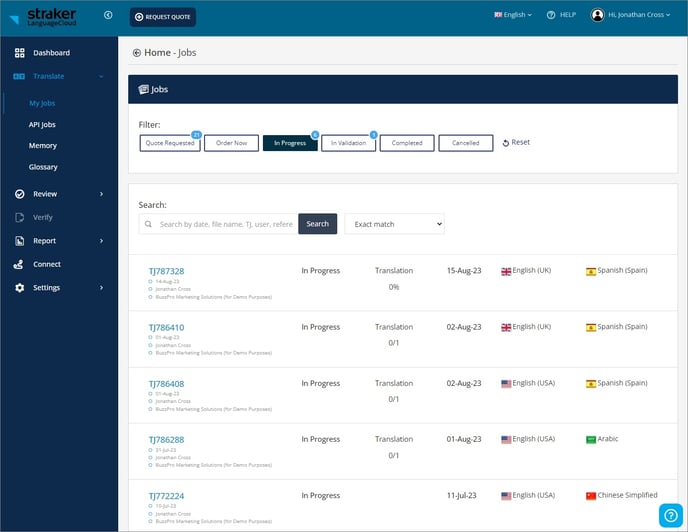
Task: Click the user avatar icon
Action: pos(597,15)
